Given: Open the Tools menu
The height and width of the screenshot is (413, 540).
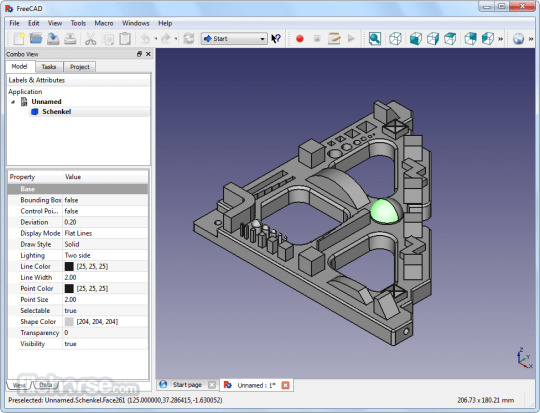Looking at the screenshot, I should (x=78, y=23).
